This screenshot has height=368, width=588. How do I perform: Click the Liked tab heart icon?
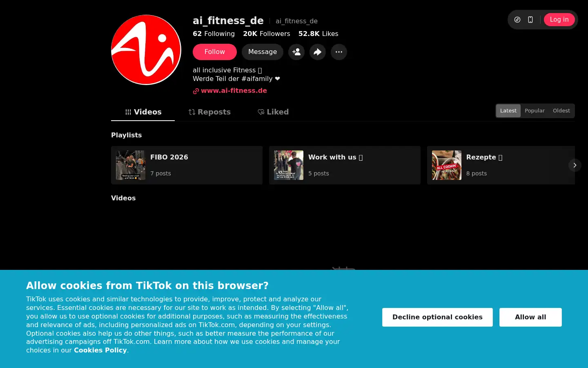(x=261, y=112)
